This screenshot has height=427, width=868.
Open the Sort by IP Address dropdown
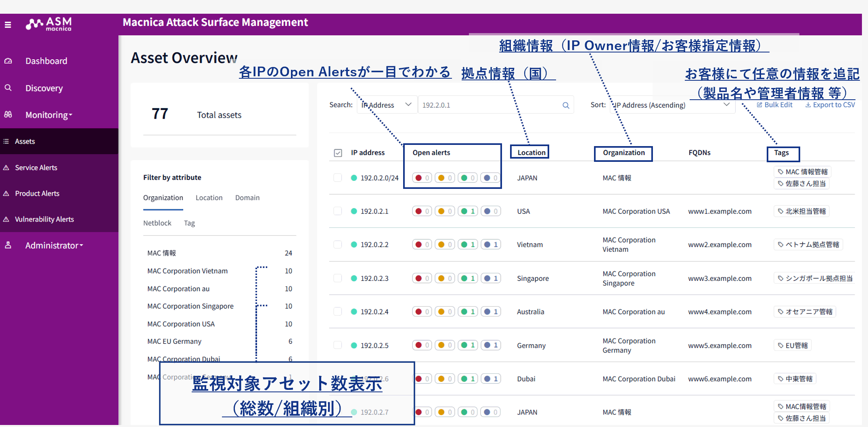click(x=672, y=105)
